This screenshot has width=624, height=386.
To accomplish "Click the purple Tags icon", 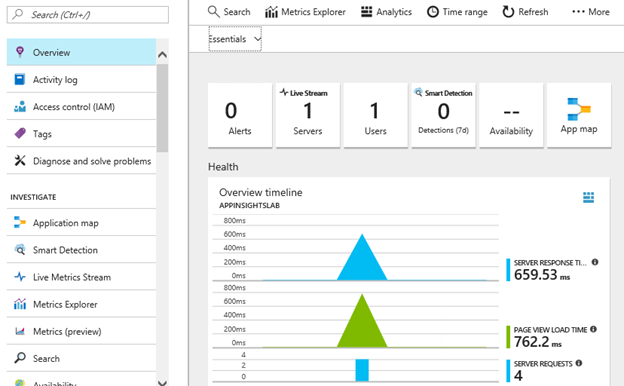I will coord(20,133).
